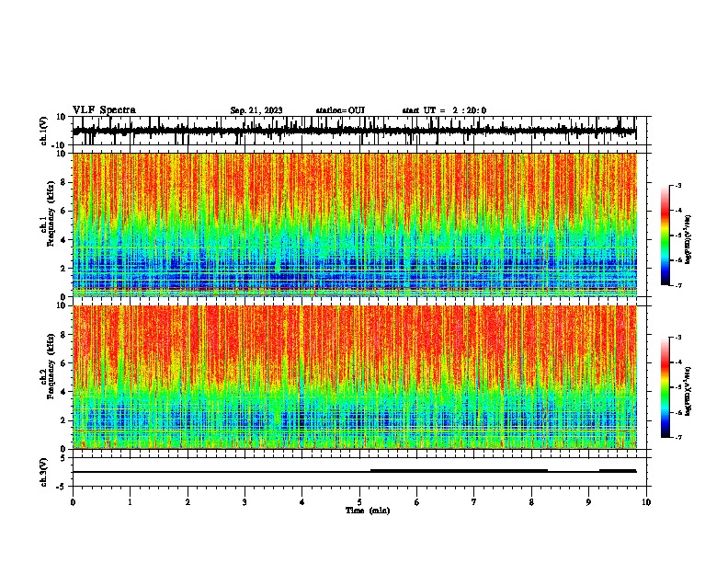Click the date "Sep. 21, 2023" in header

(x=256, y=110)
